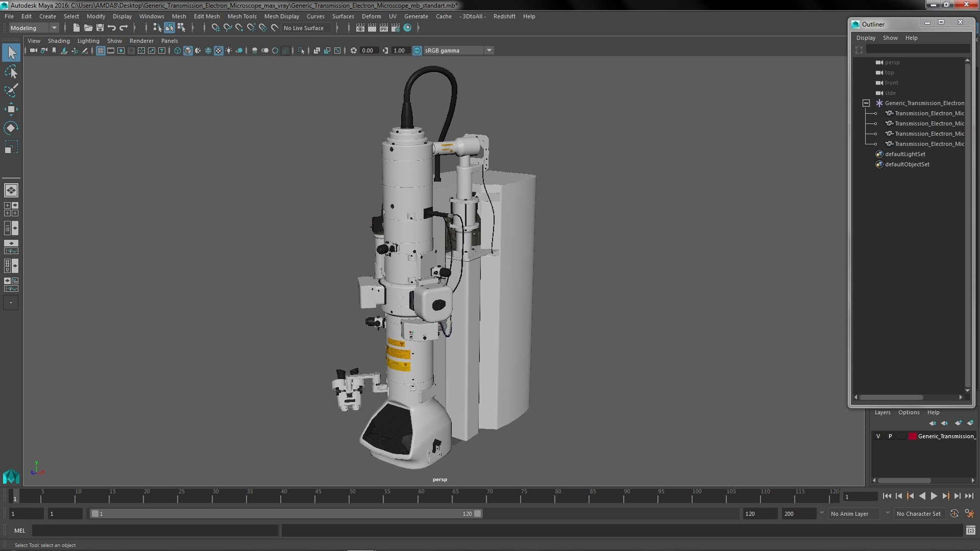The image size is (980, 551).
Task: Create layer from selected objects
Action: click(x=970, y=423)
